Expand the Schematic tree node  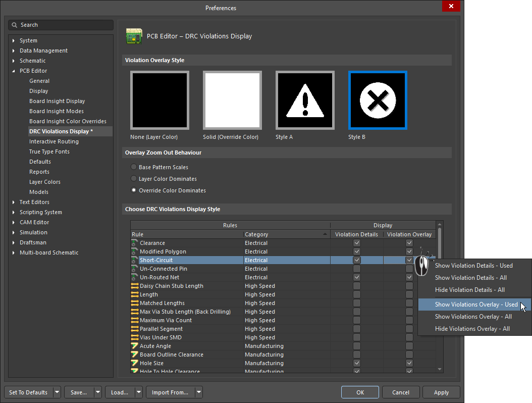(14, 61)
